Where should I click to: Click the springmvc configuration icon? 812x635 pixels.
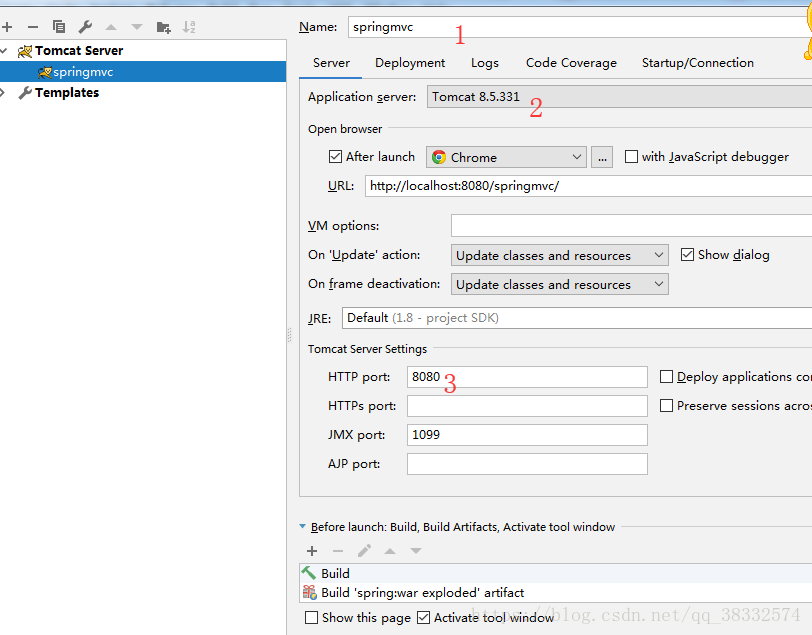[45, 72]
